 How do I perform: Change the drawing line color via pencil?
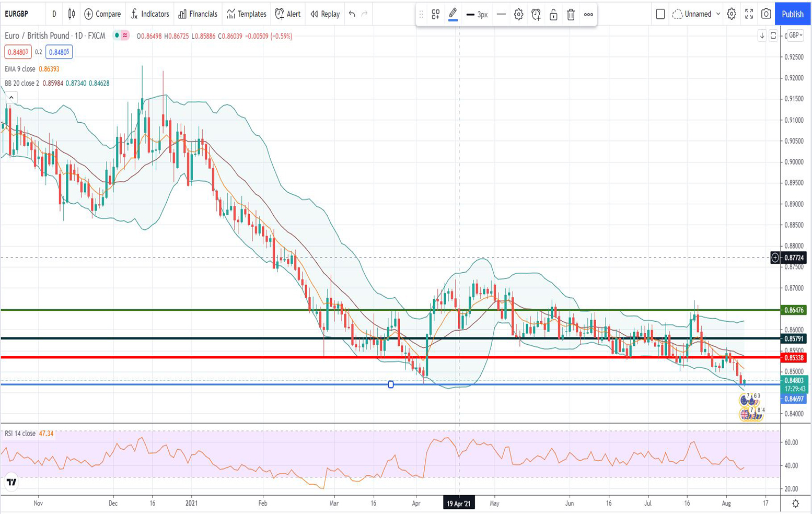point(453,14)
